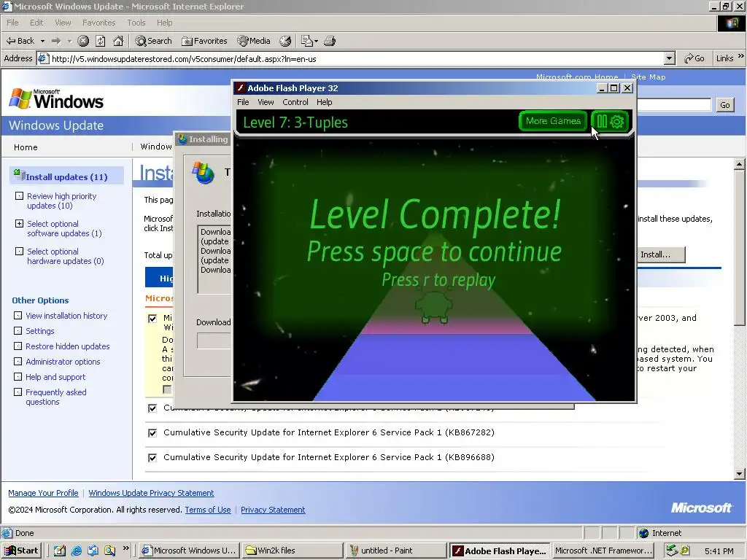Click the first quick launch icon beside Start
Screen dimensions: 747x560
tap(60, 551)
